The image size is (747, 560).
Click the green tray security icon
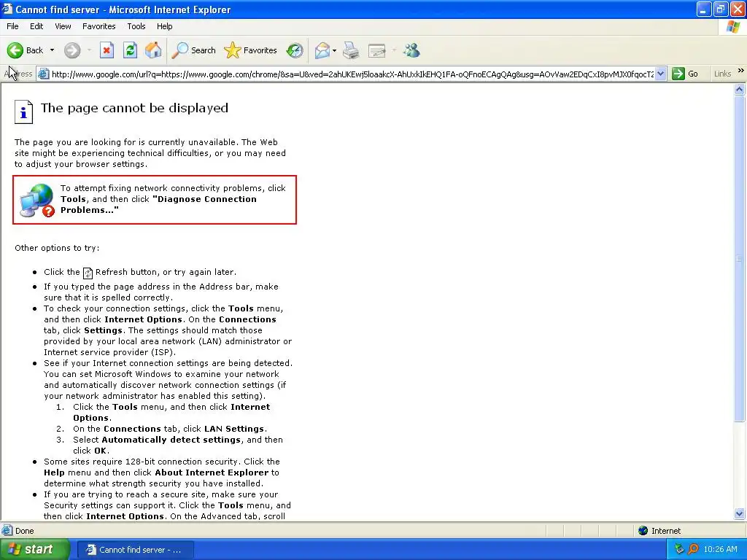point(679,550)
